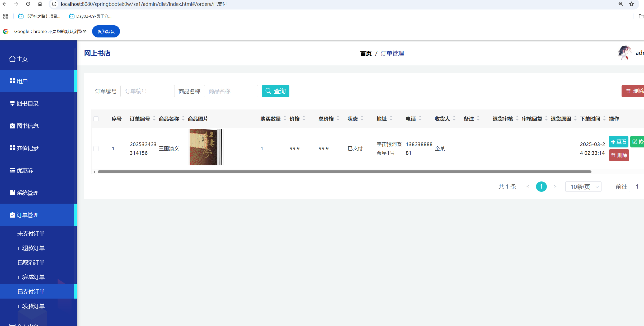This screenshot has height=326, width=644.
Task: Click the browser zoom magnifier icon
Action: point(621,4)
